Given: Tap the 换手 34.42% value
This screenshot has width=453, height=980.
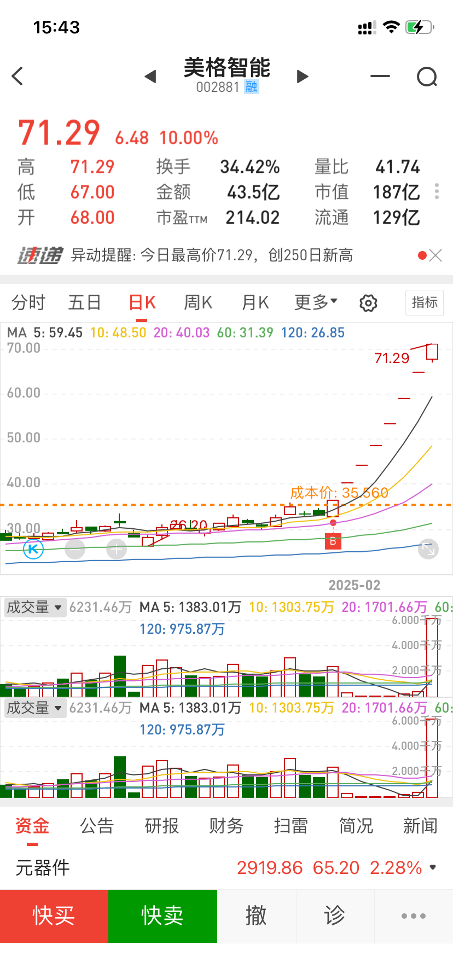Looking at the screenshot, I should (250, 167).
